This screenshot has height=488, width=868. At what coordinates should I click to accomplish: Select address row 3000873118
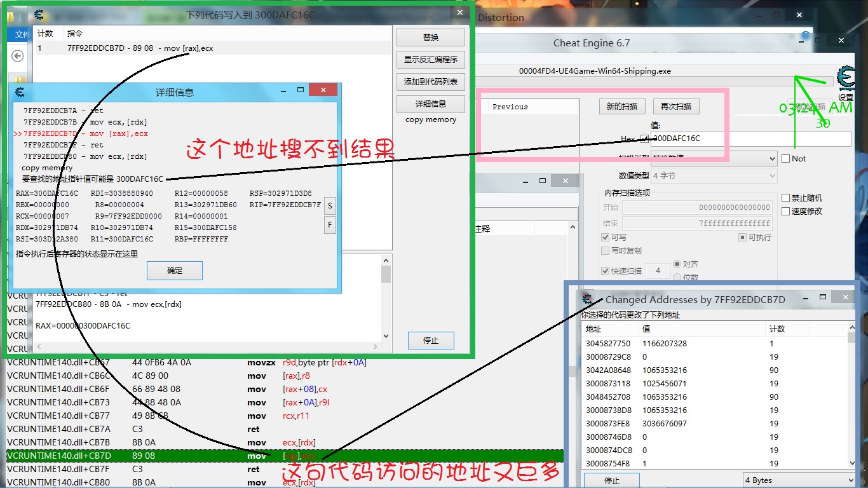click(714, 383)
